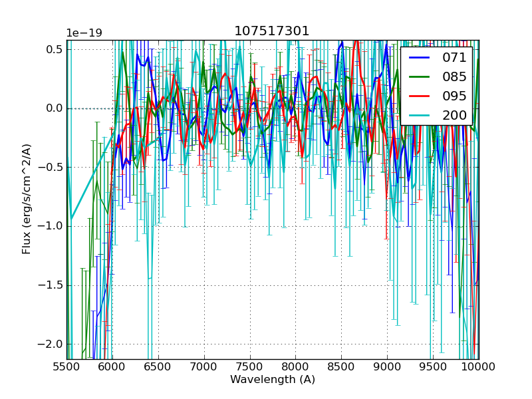Click the 5500 x-axis tick label
The height and width of the screenshot is (399, 532).
(x=66, y=366)
